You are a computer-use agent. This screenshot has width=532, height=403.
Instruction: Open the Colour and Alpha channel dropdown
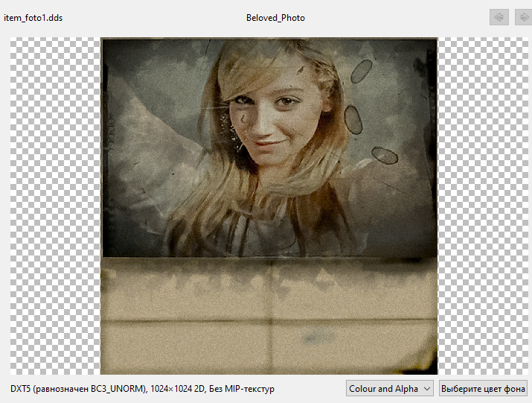389,388
